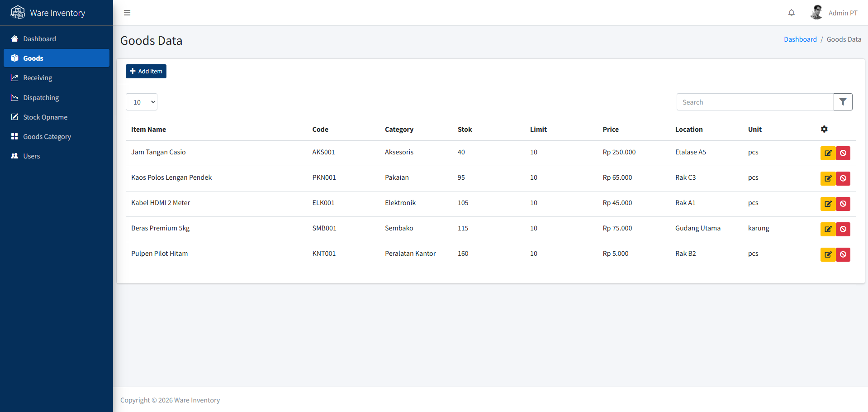Screen dimensions: 868x412
Task: Open Goods Category in sidebar
Action: 47,137
